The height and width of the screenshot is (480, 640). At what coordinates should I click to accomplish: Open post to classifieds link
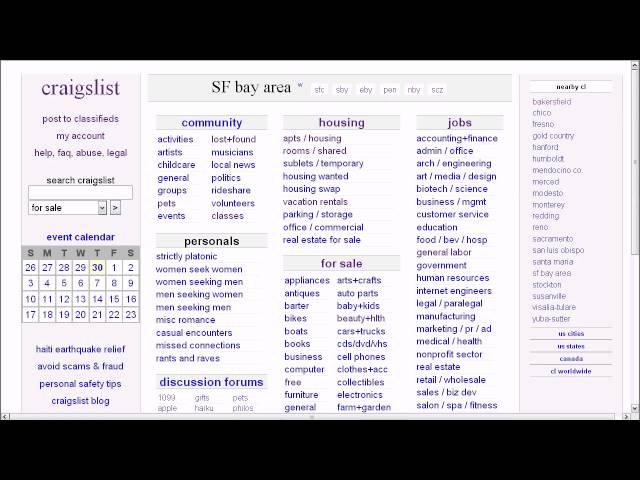[80, 119]
